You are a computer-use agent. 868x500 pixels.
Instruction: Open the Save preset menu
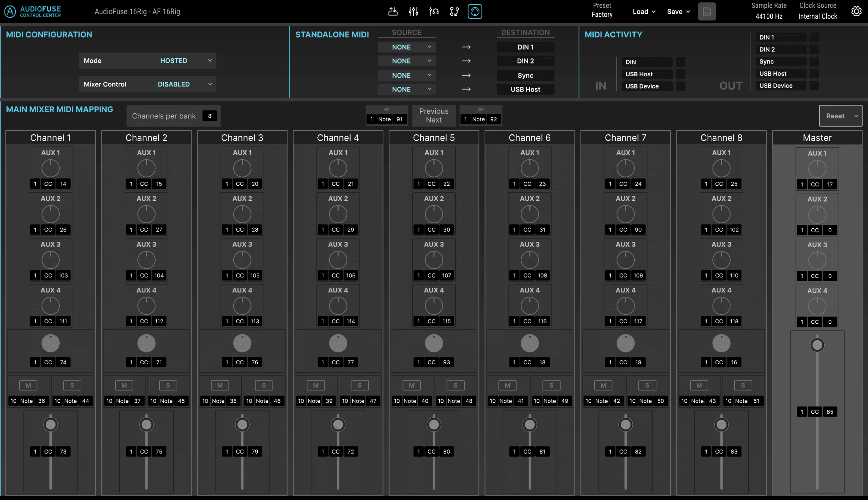pyautogui.click(x=678, y=11)
